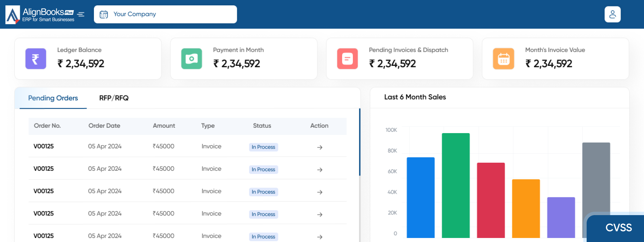This screenshot has height=242, width=644.
Task: Click the red bar in sales chart
Action: pyautogui.click(x=491, y=200)
